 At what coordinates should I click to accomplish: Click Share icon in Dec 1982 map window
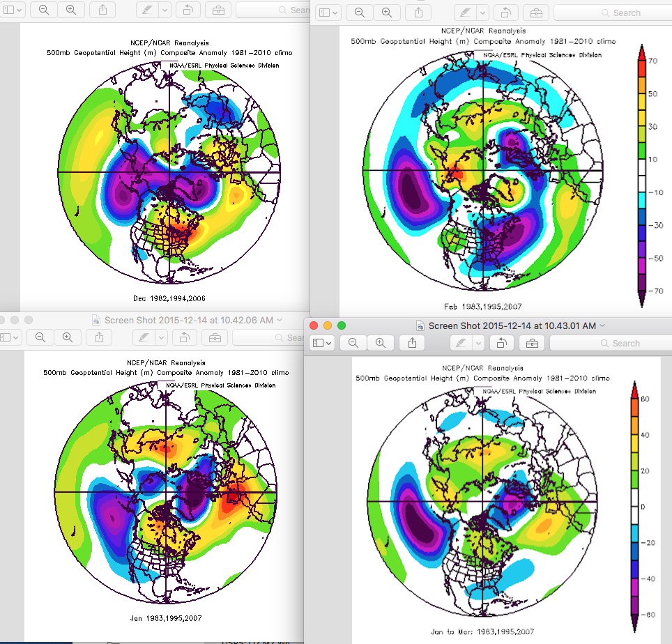click(x=102, y=10)
